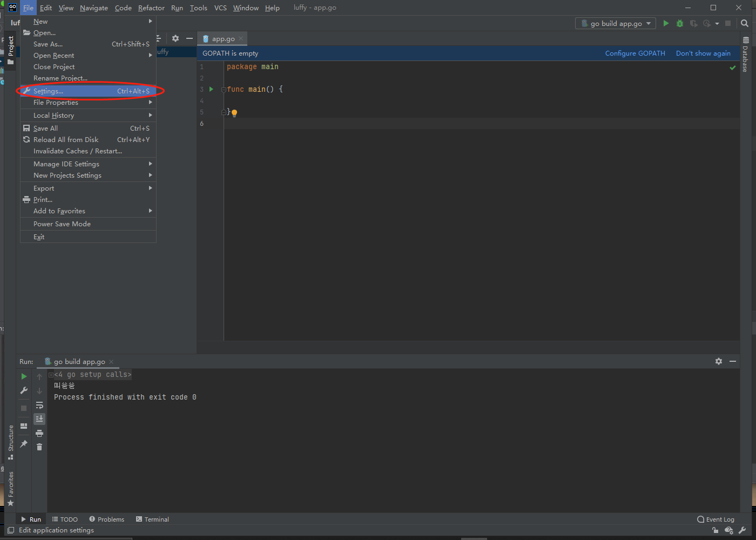This screenshot has height=540, width=756.
Task: Click Stop square in Run panel
Action: [24, 408]
